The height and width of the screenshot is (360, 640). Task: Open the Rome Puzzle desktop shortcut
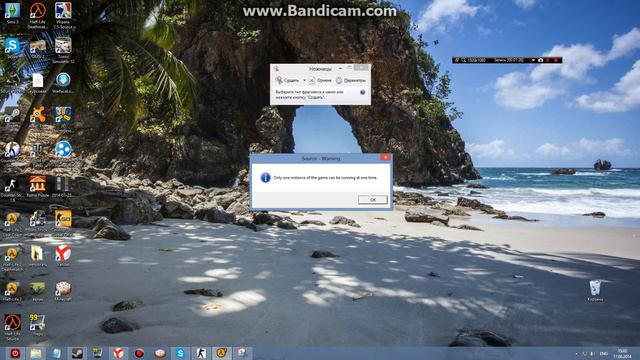[x=38, y=186]
